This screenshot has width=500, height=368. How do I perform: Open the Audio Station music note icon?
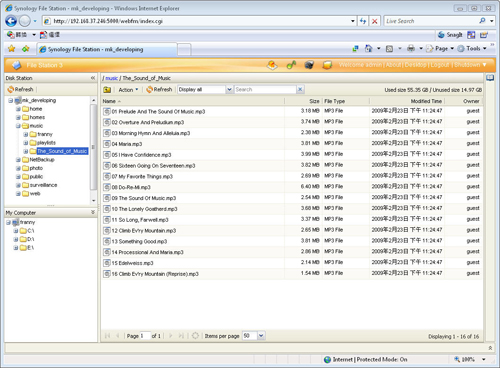point(291,65)
